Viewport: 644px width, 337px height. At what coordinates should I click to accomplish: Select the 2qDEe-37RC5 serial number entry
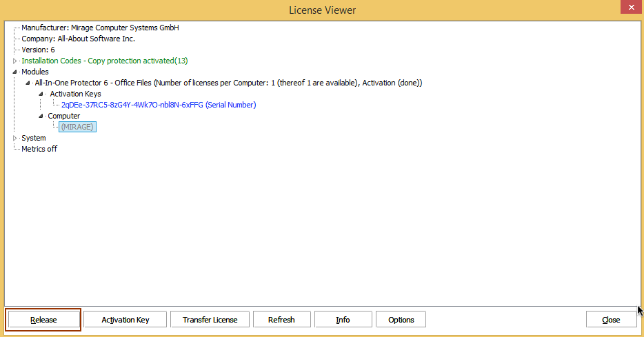coord(159,105)
